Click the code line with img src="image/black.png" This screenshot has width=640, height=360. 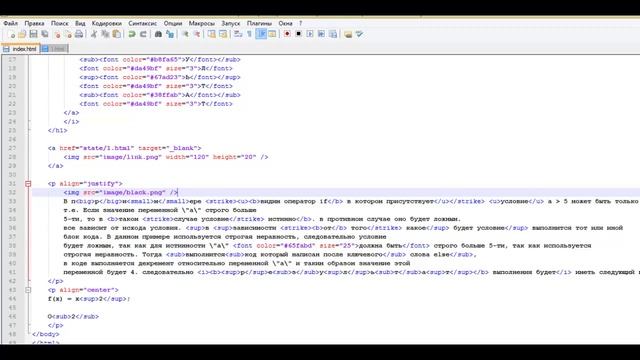(x=121, y=192)
